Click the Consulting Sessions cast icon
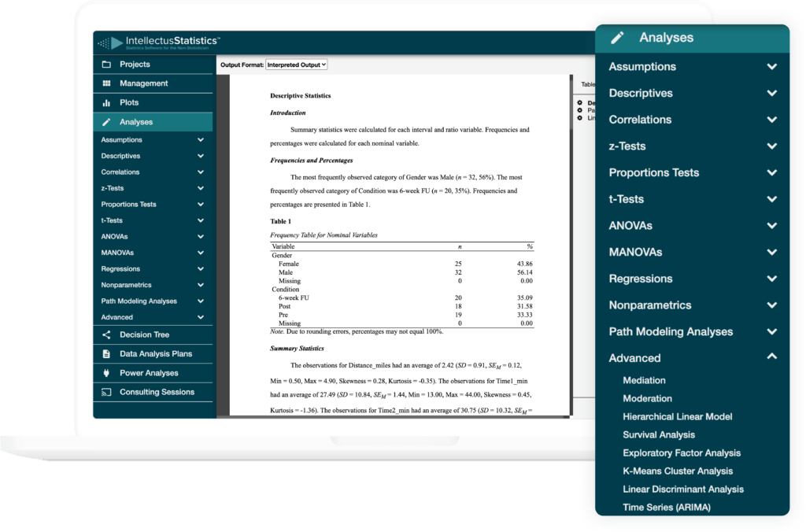The image size is (806, 532). click(x=106, y=392)
